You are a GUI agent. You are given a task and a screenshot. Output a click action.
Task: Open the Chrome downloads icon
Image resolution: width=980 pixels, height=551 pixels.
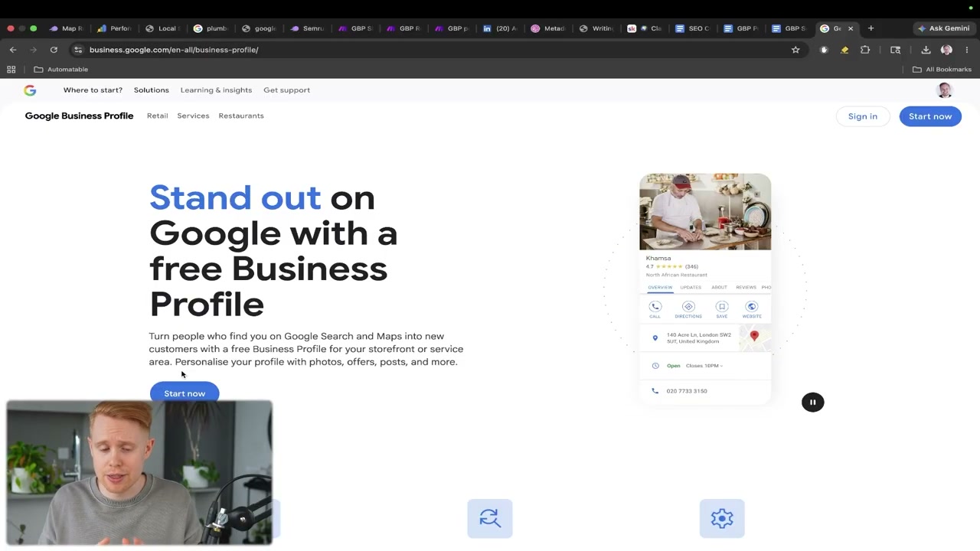926,50
